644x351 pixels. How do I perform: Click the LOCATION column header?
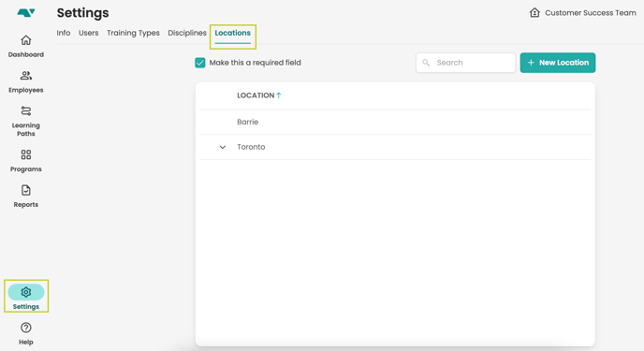tap(256, 95)
